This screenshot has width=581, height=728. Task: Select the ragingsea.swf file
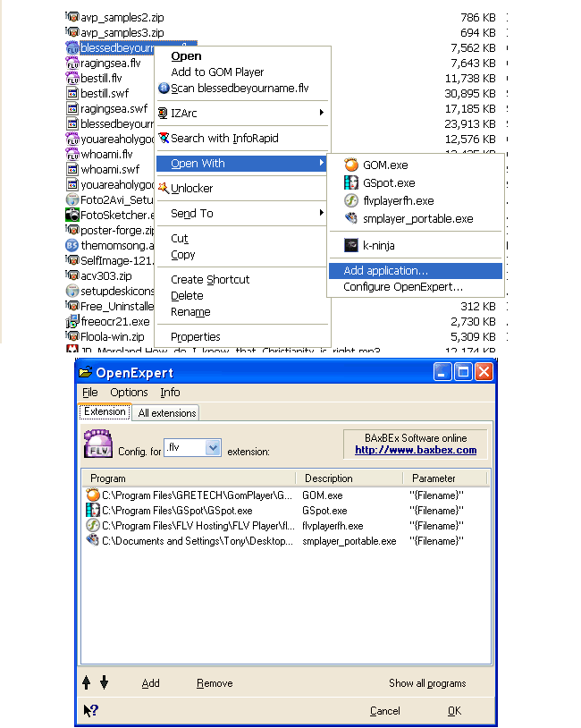pyautogui.click(x=114, y=108)
